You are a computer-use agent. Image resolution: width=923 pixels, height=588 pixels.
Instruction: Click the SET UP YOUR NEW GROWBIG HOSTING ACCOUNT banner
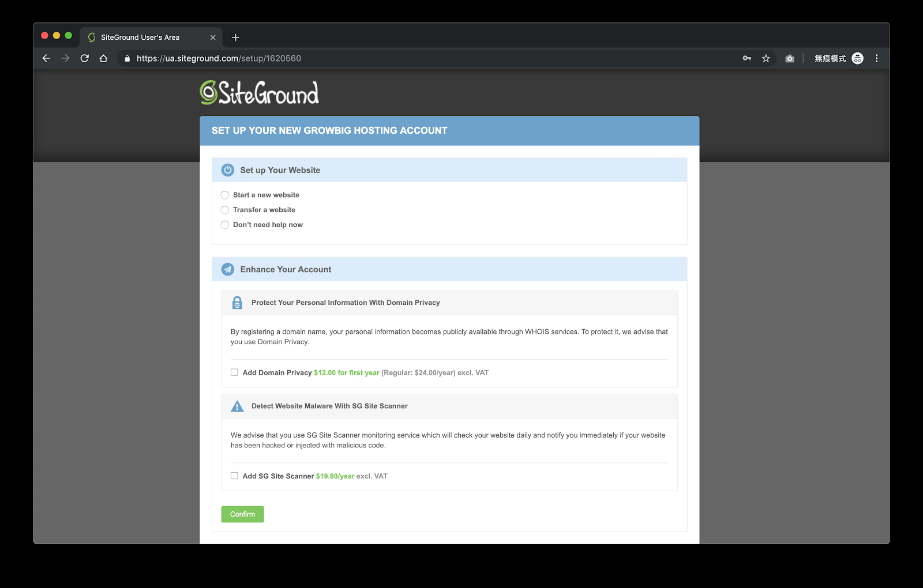(449, 131)
